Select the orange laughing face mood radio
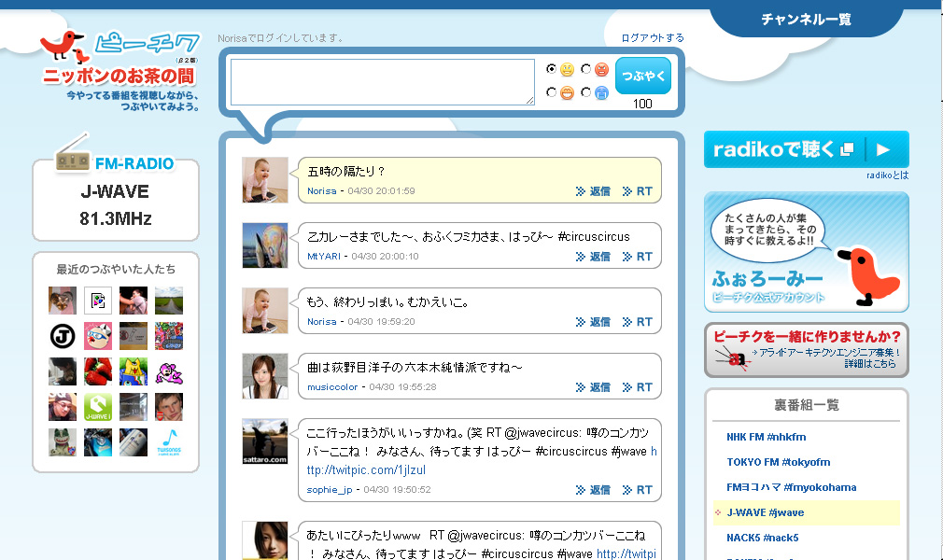 click(550, 92)
